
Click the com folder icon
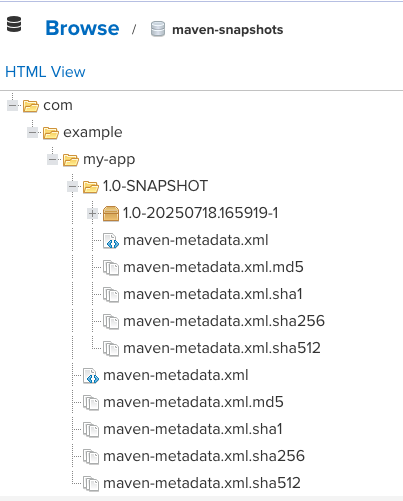(x=31, y=106)
